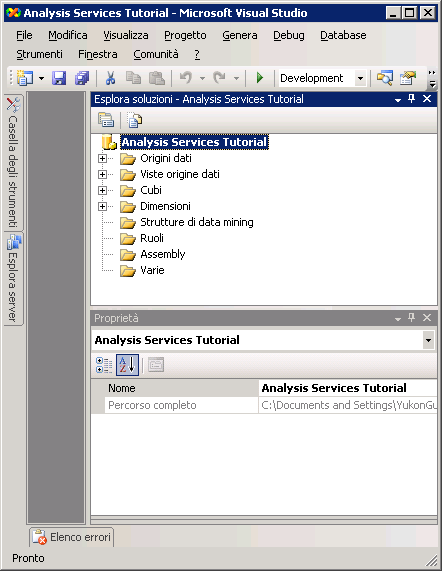Screen dimensions: 442x571
Task: Click the Undo arrow icon
Action: 186,78
